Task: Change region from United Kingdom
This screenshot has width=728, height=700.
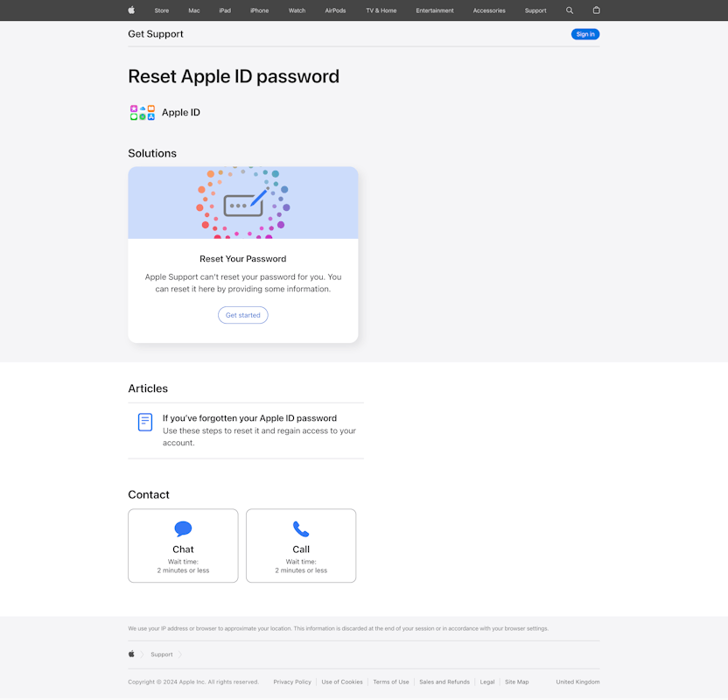Action: pyautogui.click(x=577, y=682)
